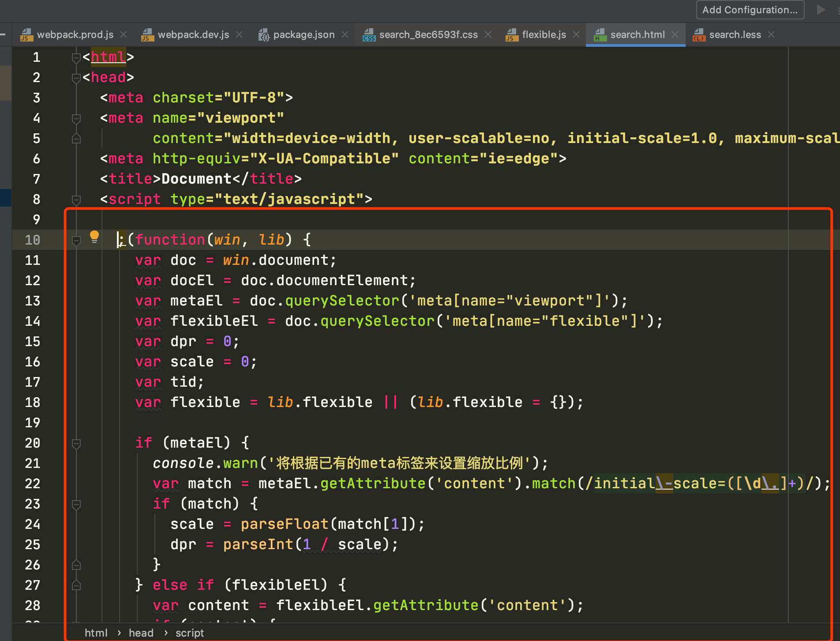Click 'Document' title text on line 7

pyautogui.click(x=196, y=179)
